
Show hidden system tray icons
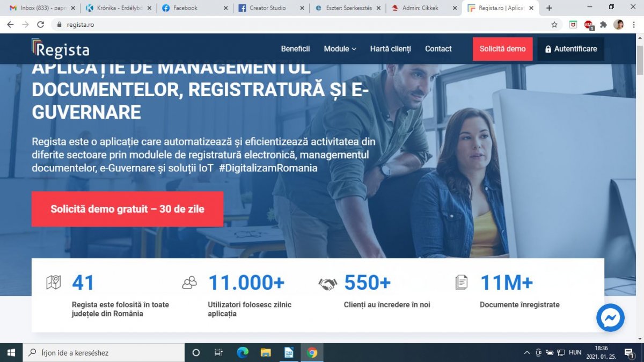527,353
